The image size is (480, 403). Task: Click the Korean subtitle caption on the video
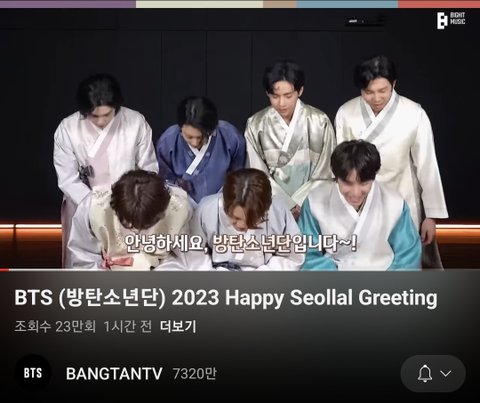coord(241,244)
